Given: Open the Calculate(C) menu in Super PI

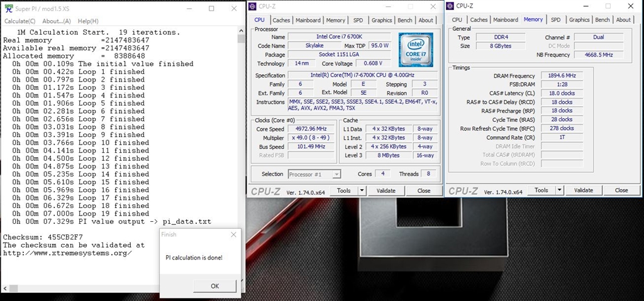Looking at the screenshot, I should 19,21.
